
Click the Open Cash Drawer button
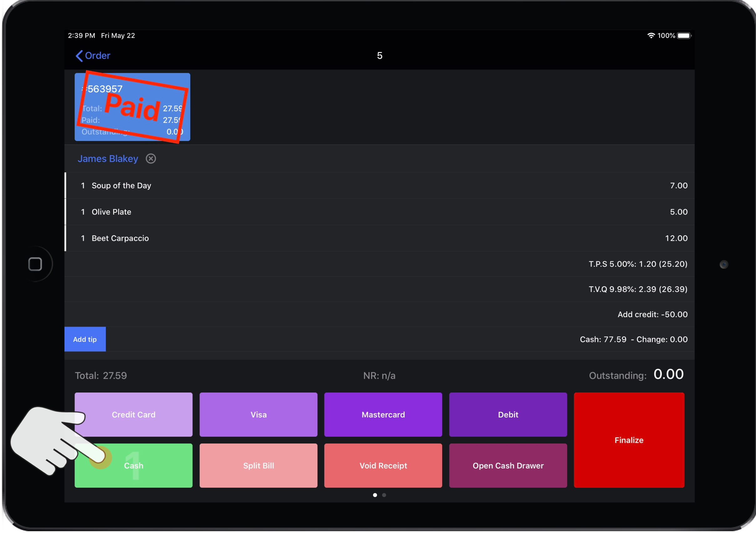(508, 465)
